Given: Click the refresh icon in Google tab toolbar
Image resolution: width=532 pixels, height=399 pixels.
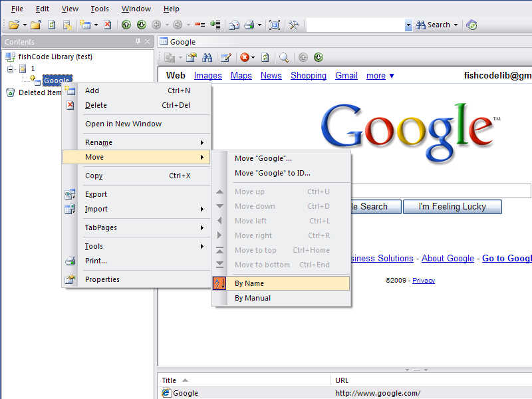Looking at the screenshot, I should tap(265, 57).
